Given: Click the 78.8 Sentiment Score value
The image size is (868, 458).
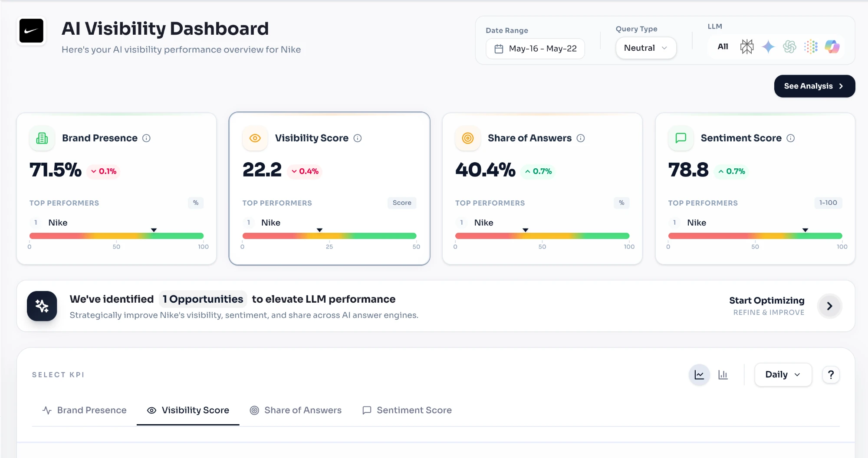Looking at the screenshot, I should 688,170.
